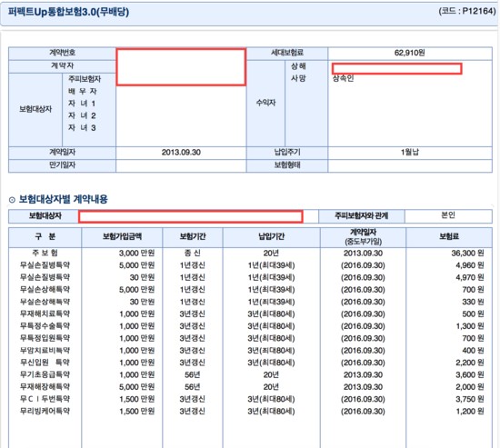Click the '무재해치료특약' premium '500 원'
Screen dimensions: 500x448
click(473, 314)
